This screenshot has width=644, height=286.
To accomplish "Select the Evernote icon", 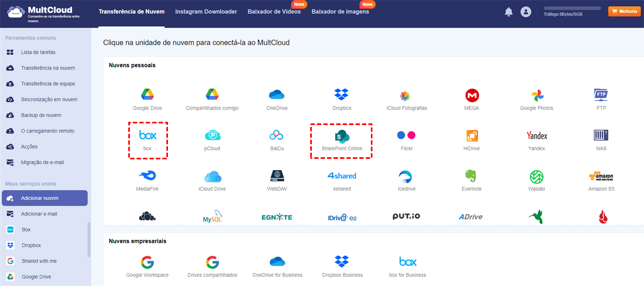I will [472, 175].
